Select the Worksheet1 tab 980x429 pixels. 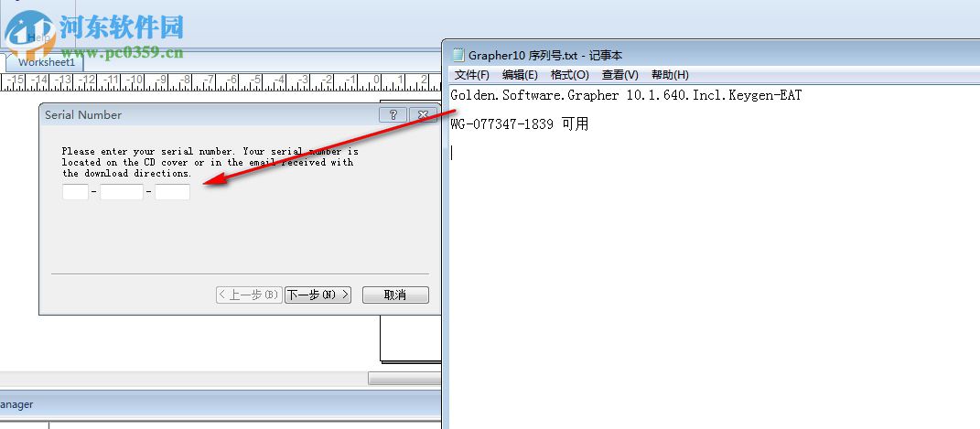point(45,62)
